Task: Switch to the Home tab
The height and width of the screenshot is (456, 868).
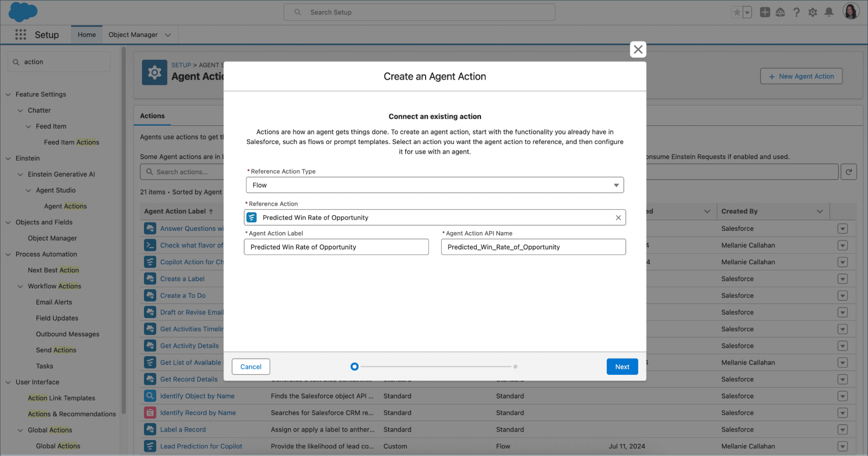Action: (x=87, y=35)
